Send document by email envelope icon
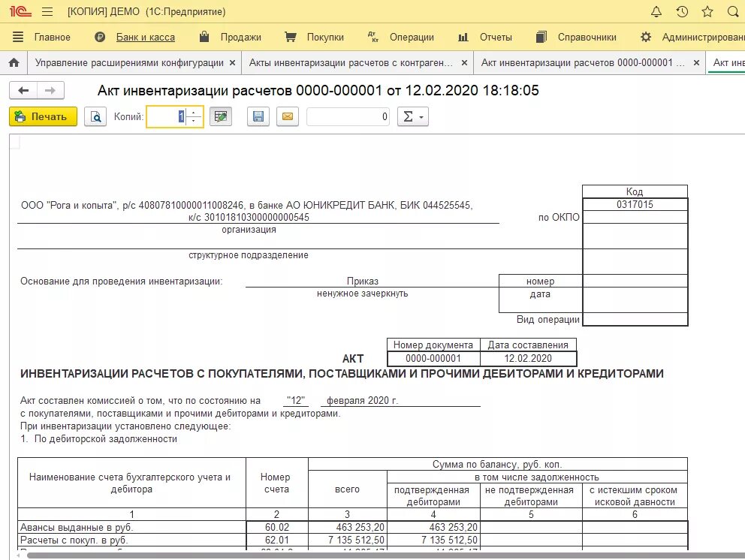 point(288,116)
